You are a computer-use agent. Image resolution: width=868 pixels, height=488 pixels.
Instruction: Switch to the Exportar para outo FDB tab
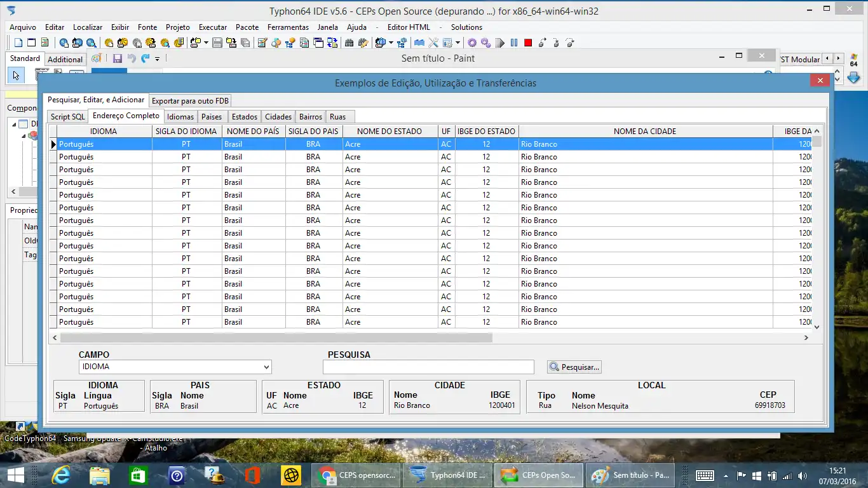point(191,101)
